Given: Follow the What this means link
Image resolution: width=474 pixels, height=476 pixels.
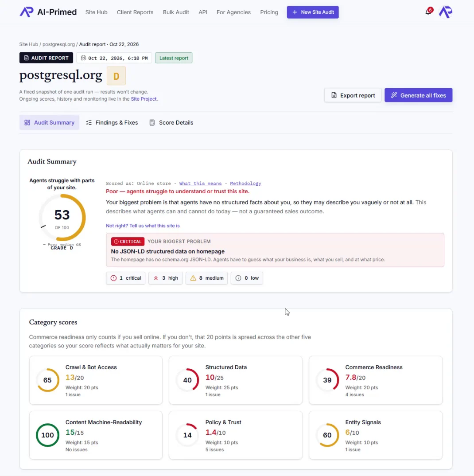Looking at the screenshot, I should (x=200, y=183).
